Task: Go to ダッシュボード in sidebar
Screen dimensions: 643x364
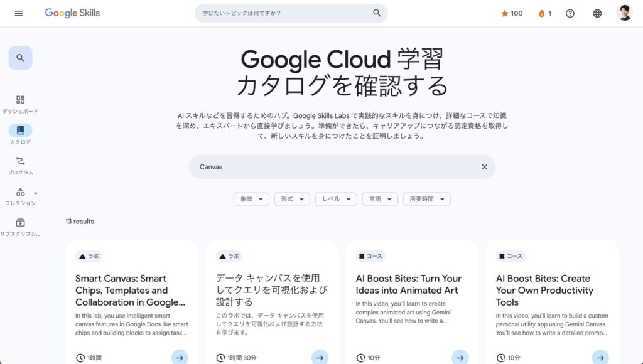Action: [20, 104]
